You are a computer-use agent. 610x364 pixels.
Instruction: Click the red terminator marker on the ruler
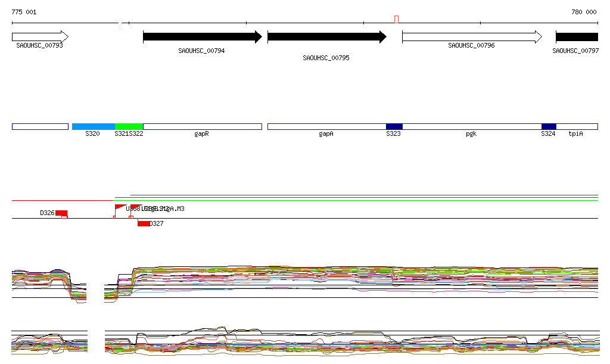[x=396, y=20]
